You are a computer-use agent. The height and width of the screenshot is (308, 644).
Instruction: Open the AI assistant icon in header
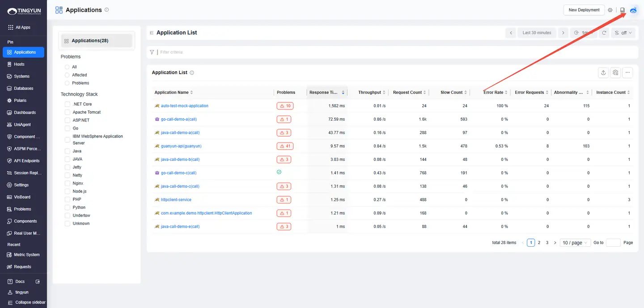click(633, 10)
